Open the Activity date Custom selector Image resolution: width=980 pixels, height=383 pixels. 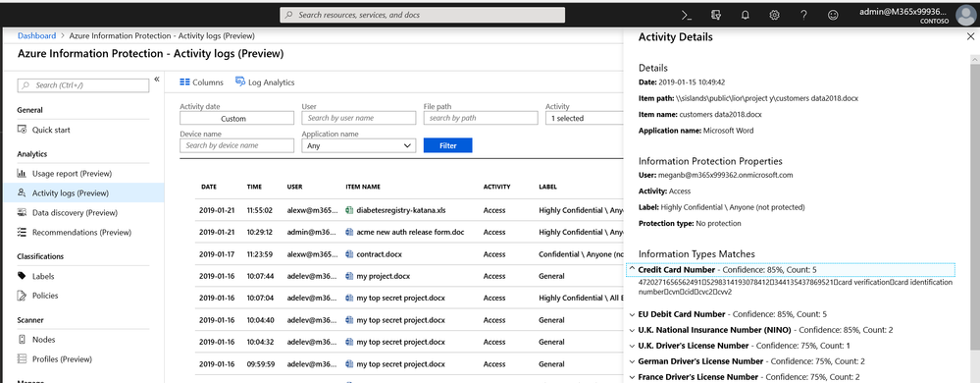coord(236,118)
